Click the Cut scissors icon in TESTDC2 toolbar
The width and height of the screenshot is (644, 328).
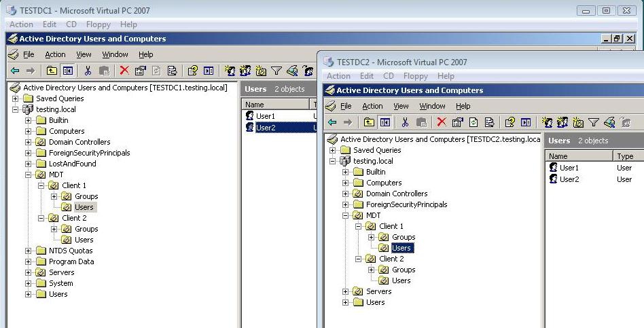click(405, 122)
